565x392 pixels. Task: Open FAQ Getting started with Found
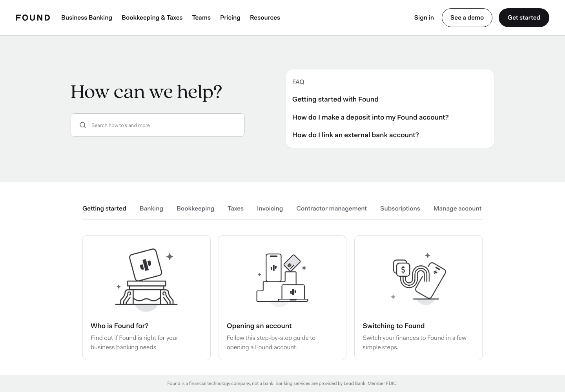(335, 100)
